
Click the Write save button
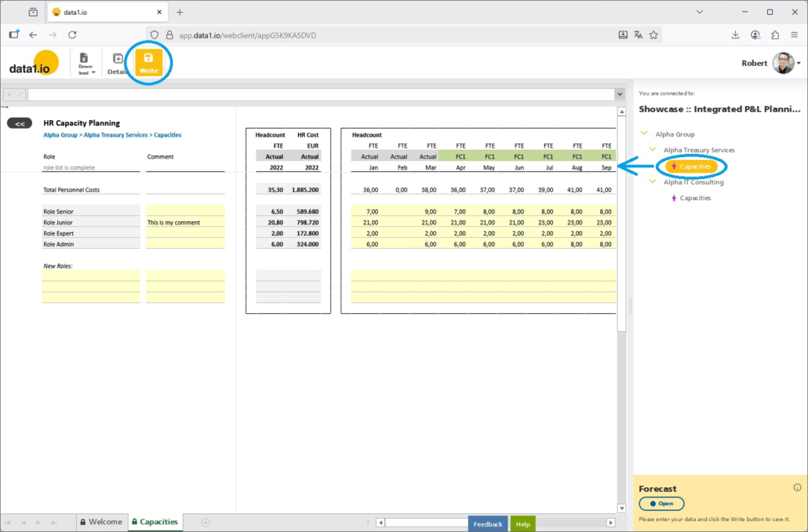point(148,63)
